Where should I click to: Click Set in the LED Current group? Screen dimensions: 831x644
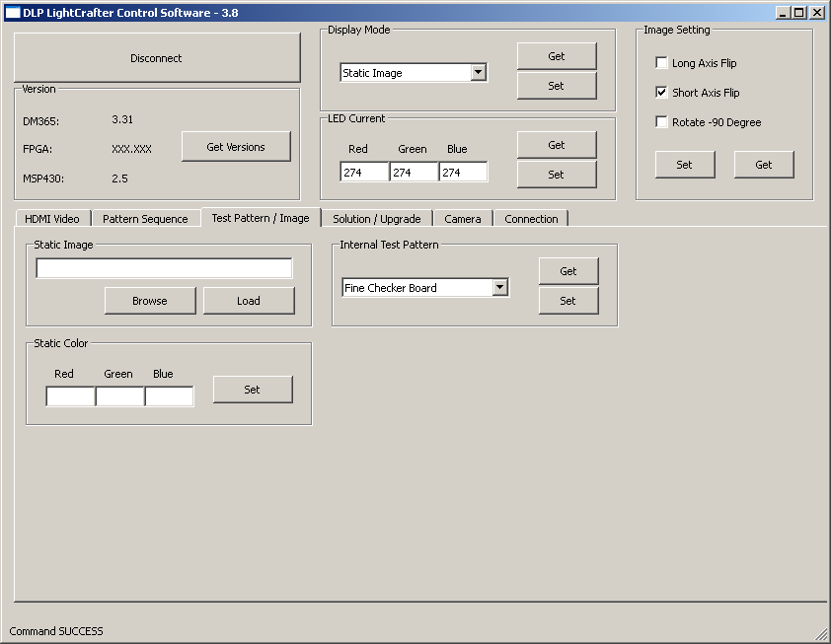pos(557,175)
